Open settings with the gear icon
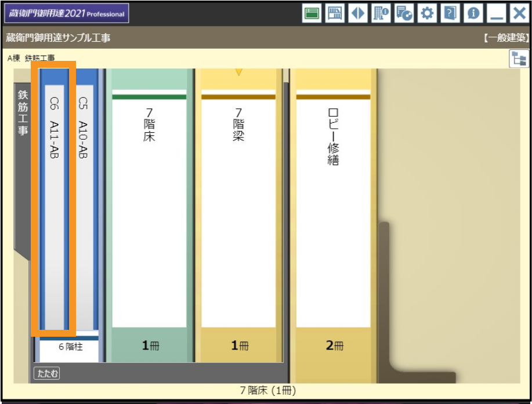Screen dimensions: 532x404 coord(427,13)
